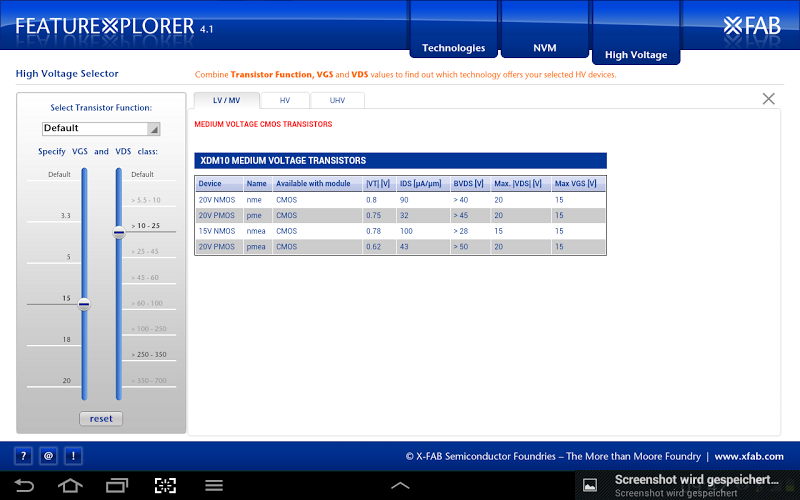The width and height of the screenshot is (800, 500).
Task: Click the Medium Voltage CMOS Transistors heading
Action: (263, 124)
